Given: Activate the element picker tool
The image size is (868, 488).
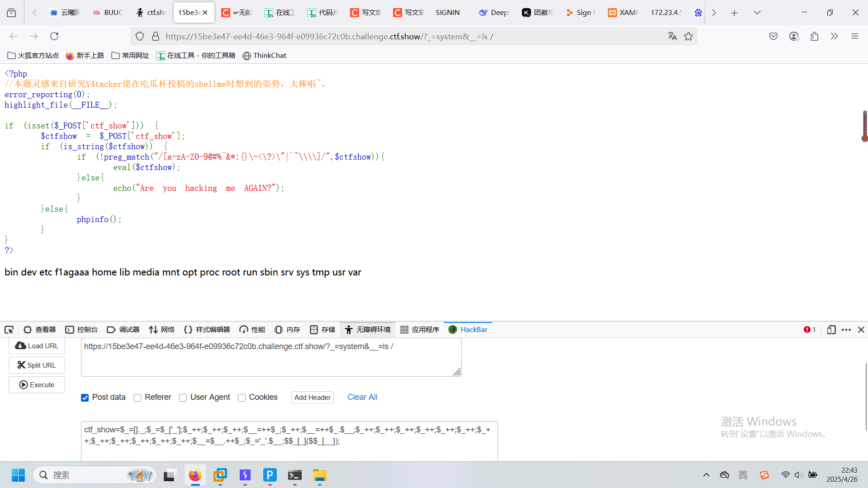Looking at the screenshot, I should pos(9,330).
